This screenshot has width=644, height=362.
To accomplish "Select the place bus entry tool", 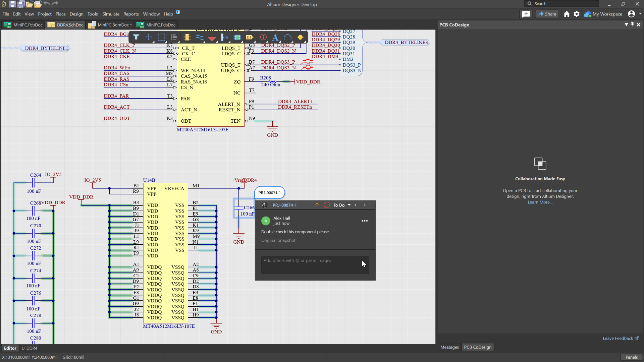I will (x=225, y=37).
